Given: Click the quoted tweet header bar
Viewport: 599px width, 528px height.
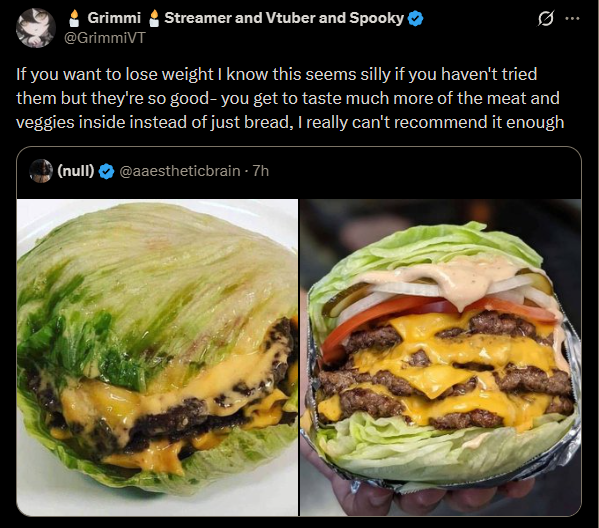Looking at the screenshot, I should point(299,172).
